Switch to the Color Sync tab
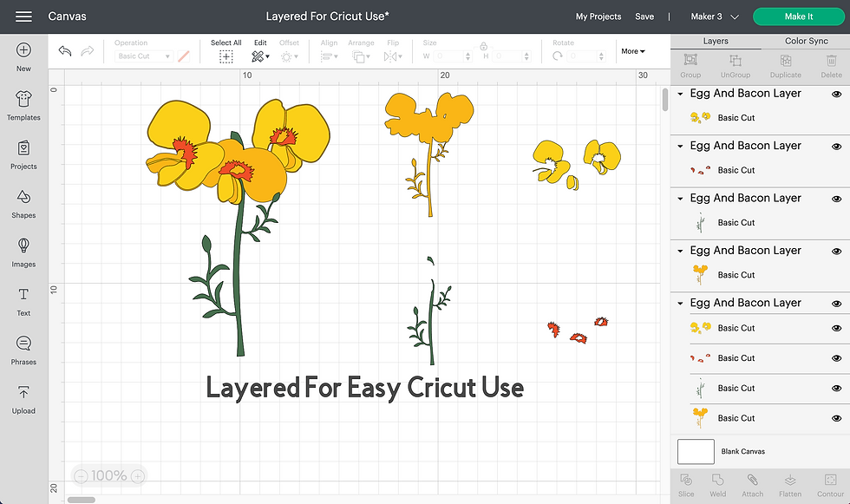The height and width of the screenshot is (504, 850). [x=806, y=41]
